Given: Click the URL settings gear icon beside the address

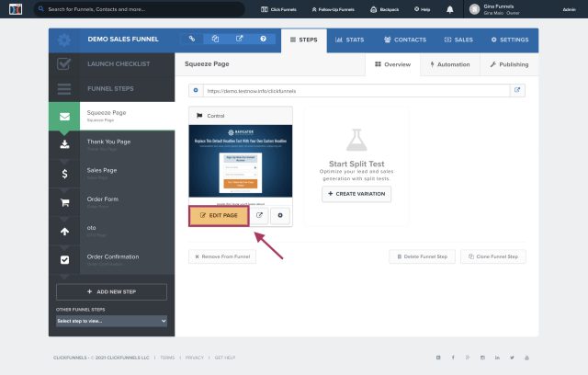Looking at the screenshot, I should (x=196, y=90).
